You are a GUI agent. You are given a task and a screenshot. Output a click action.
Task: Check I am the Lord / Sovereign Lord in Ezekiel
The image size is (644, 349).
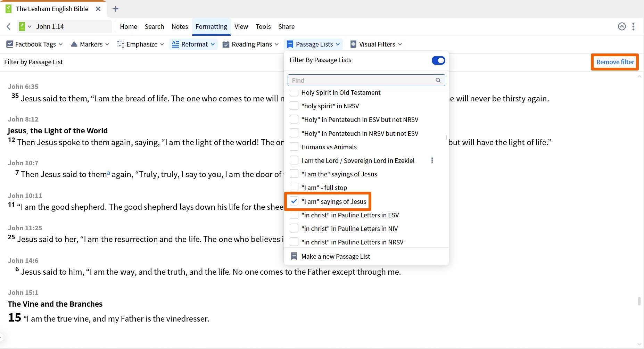tap(294, 160)
